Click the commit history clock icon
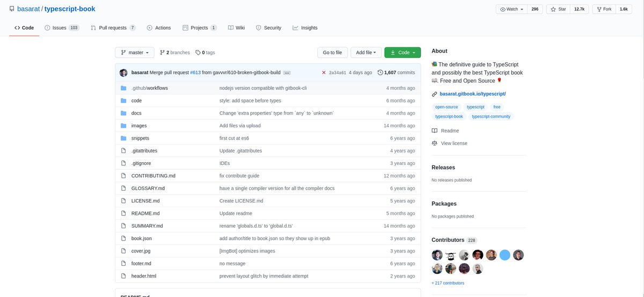644x297 pixels. click(380, 73)
